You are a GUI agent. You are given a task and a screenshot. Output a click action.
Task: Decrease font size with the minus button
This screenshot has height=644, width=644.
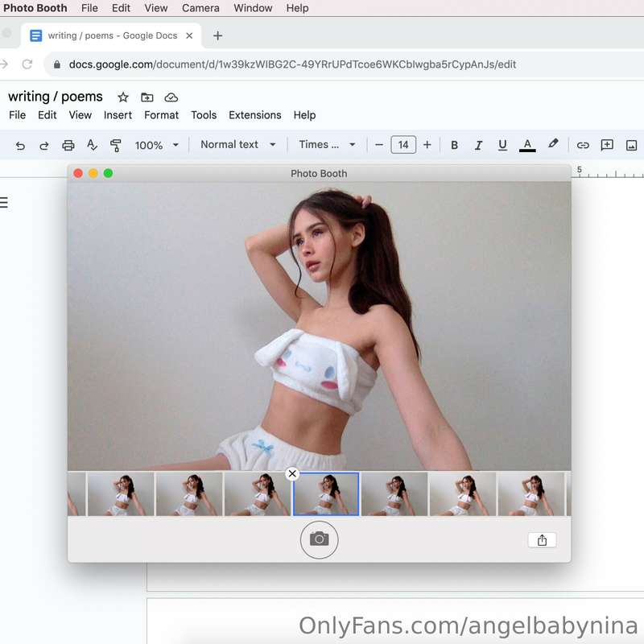tap(379, 145)
